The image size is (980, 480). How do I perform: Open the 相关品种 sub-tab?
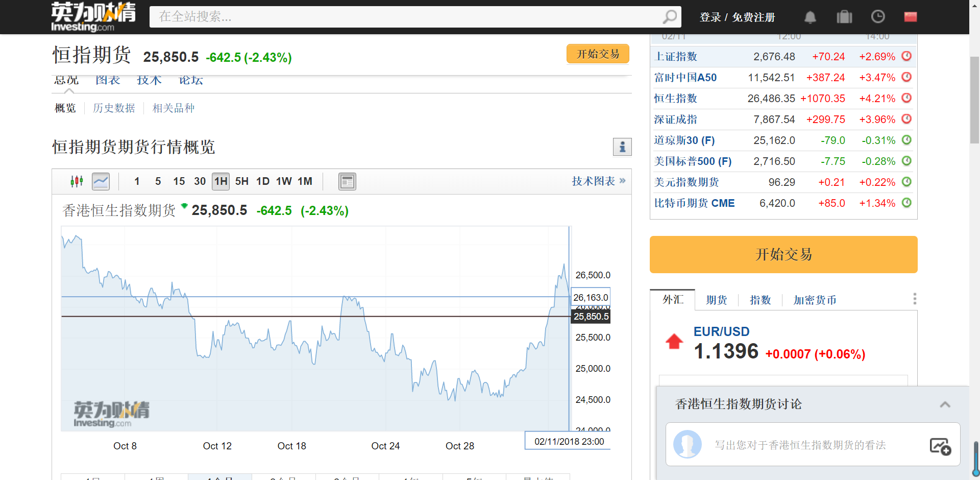[x=174, y=108]
